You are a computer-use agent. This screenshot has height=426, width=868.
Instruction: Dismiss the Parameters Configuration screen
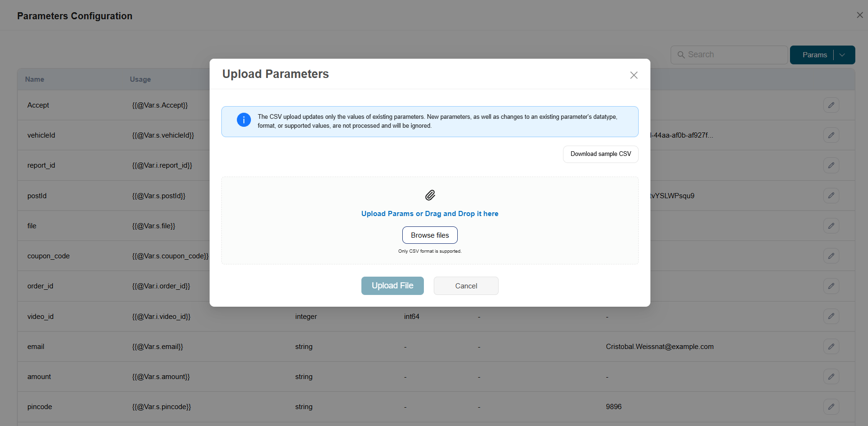(860, 15)
